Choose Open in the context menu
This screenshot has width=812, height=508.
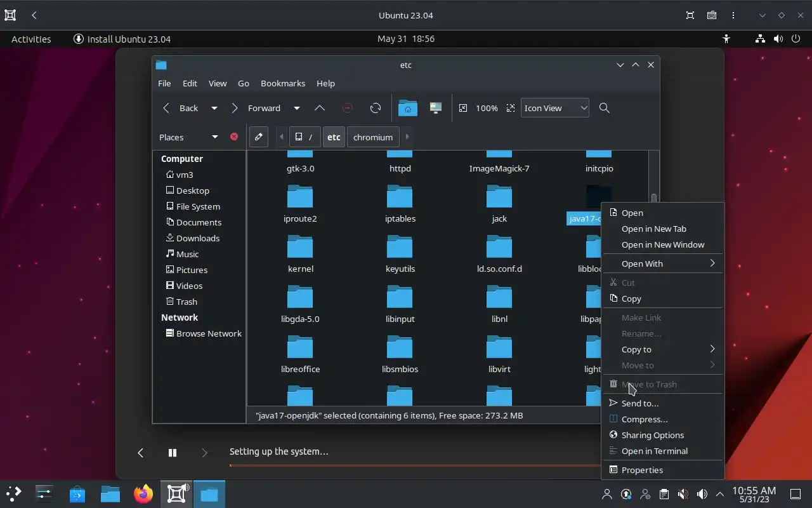[x=662, y=213]
